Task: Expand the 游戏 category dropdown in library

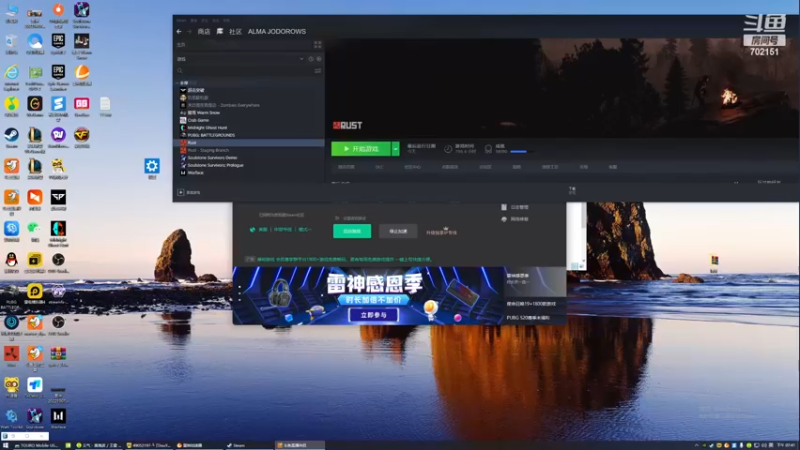Action: coord(302,59)
